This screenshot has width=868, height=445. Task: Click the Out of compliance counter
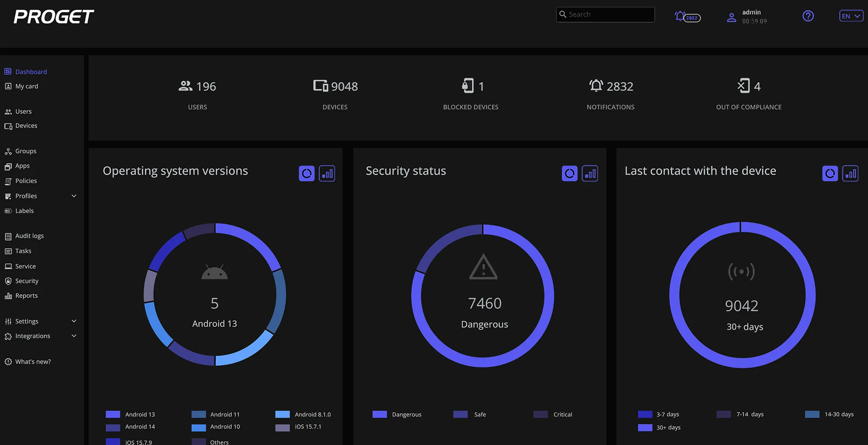tap(749, 95)
